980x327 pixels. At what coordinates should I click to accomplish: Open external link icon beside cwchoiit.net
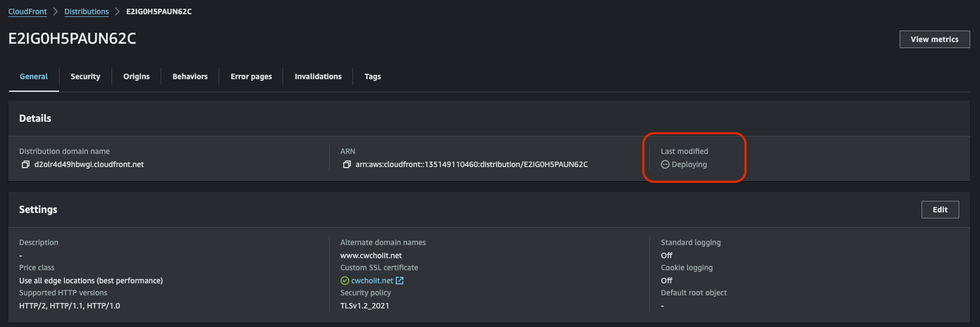[x=400, y=281]
